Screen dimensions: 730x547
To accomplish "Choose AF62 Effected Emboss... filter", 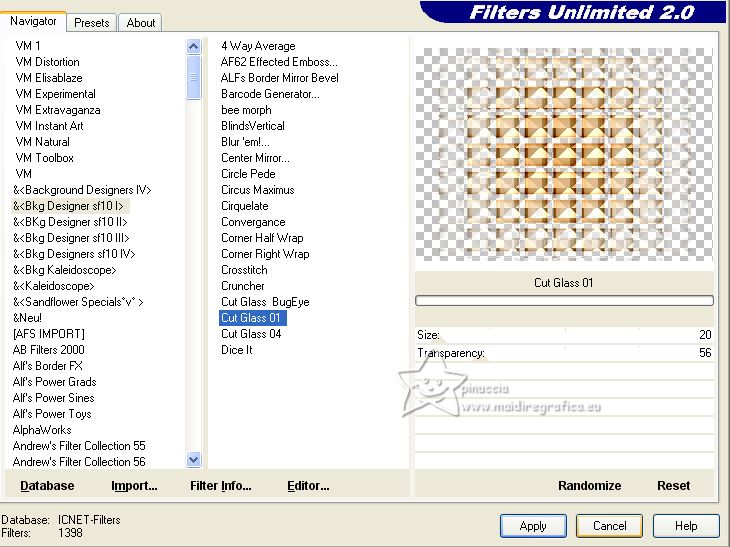I will pos(279,61).
